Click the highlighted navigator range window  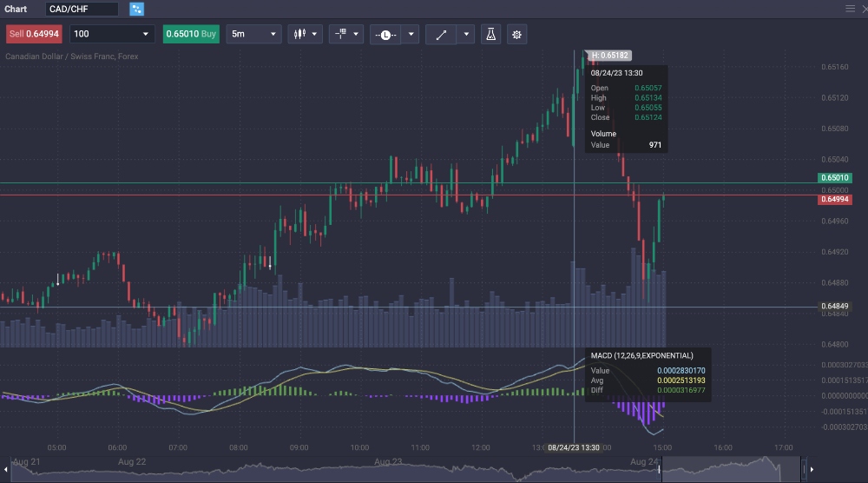pyautogui.click(x=731, y=470)
